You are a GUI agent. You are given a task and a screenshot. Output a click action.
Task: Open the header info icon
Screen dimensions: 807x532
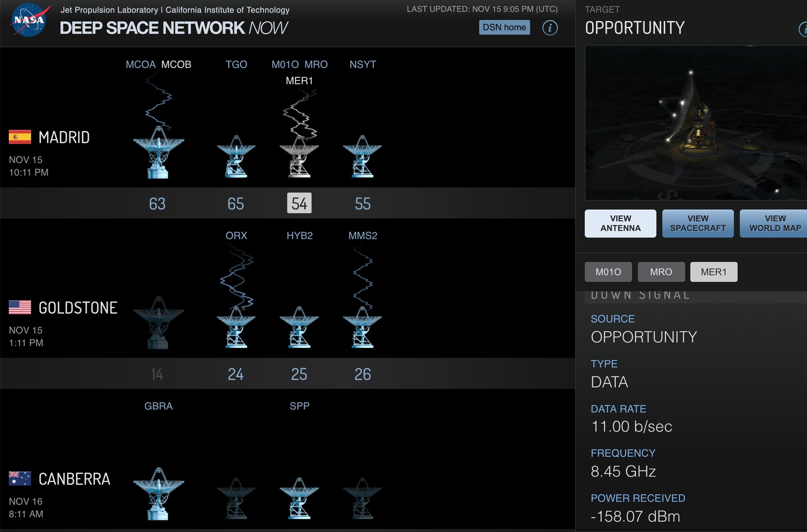(x=550, y=28)
